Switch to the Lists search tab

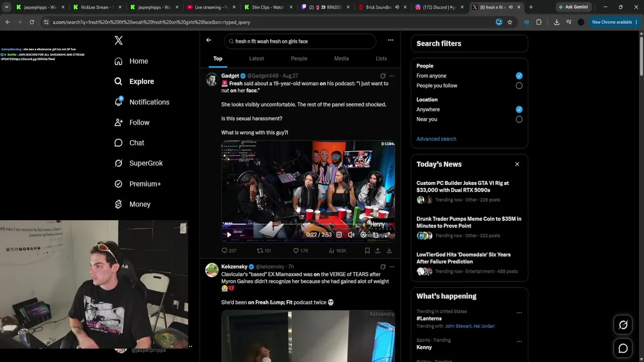pos(381,58)
